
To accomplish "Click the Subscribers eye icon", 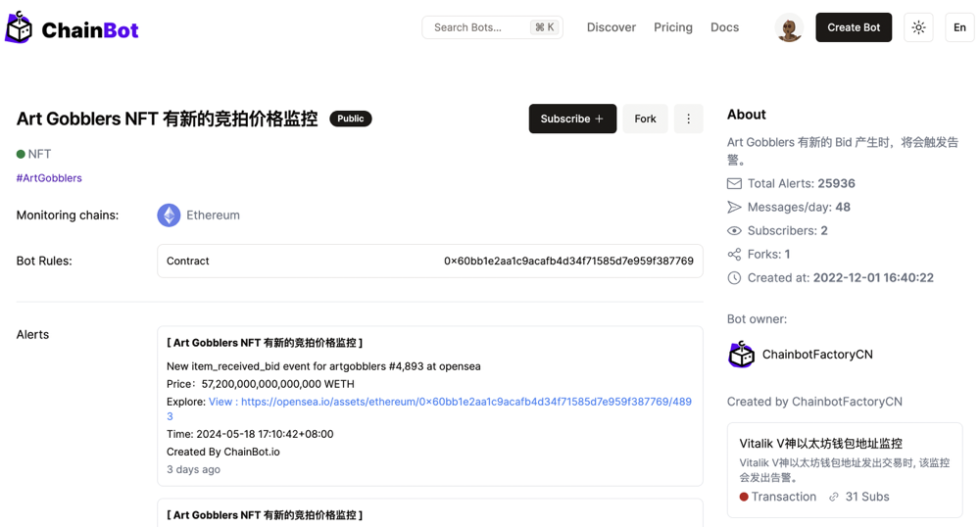I will tap(734, 231).
